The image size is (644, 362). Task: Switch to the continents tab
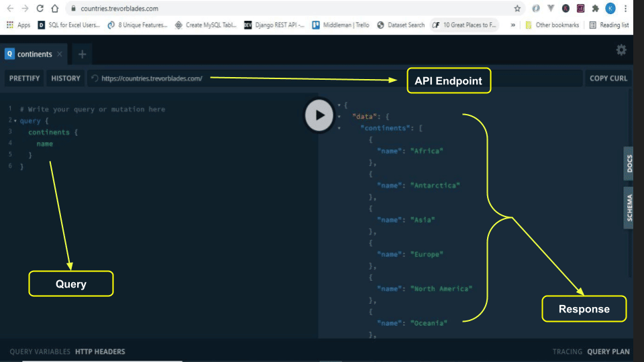point(34,54)
